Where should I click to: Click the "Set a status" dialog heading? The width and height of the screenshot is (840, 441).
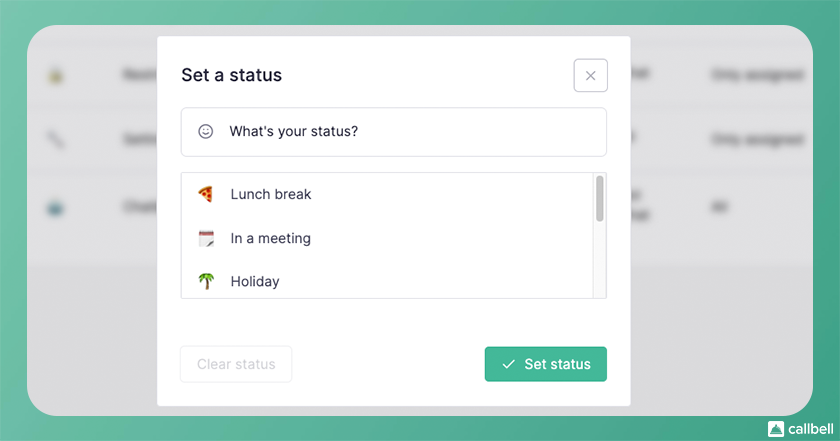click(231, 75)
